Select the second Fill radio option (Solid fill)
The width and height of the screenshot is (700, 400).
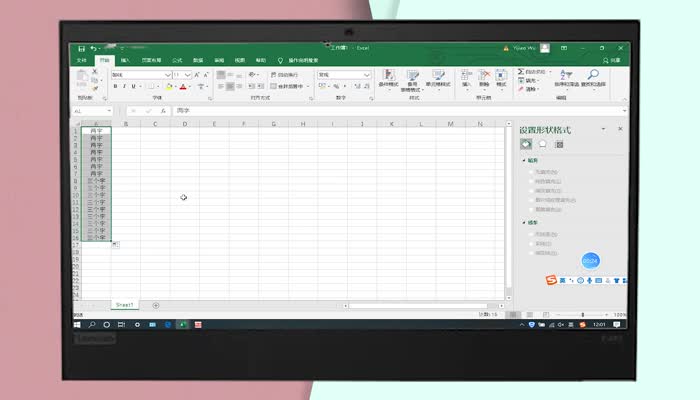click(531, 181)
